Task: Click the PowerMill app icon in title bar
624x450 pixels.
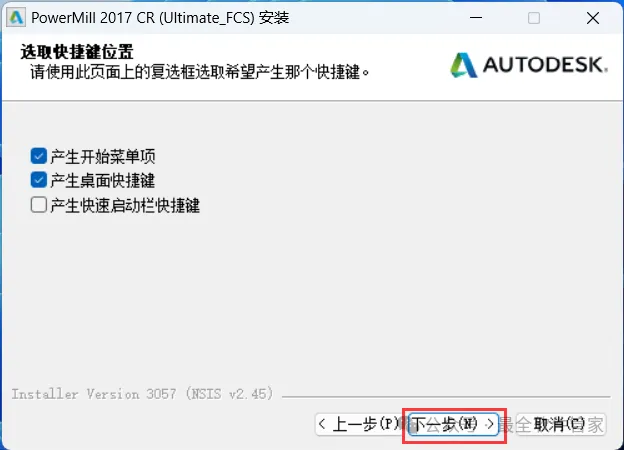Action: (16, 18)
